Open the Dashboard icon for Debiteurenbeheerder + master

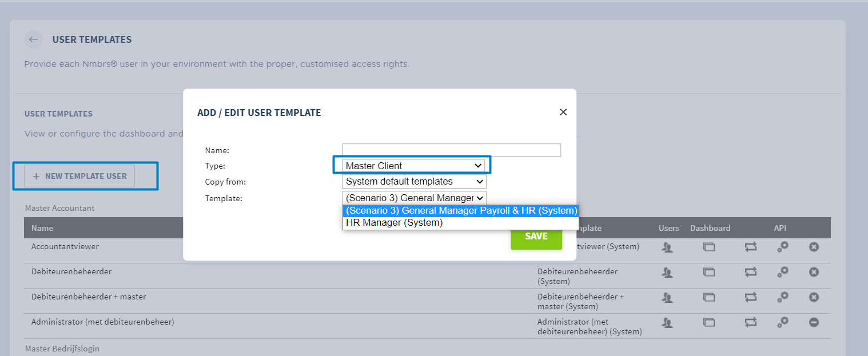point(709,297)
